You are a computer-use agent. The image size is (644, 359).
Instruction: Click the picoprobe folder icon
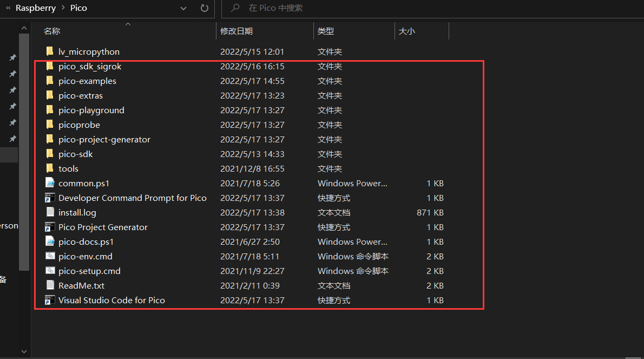coord(50,125)
